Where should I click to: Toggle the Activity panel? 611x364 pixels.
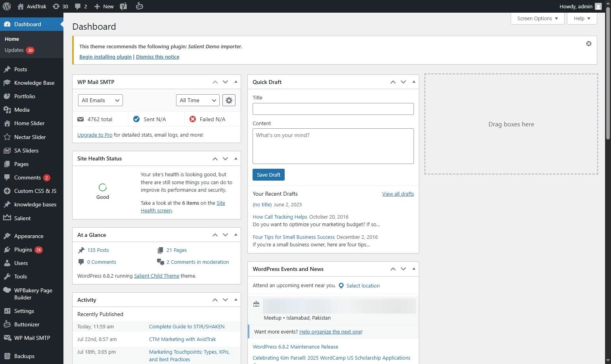(236, 300)
